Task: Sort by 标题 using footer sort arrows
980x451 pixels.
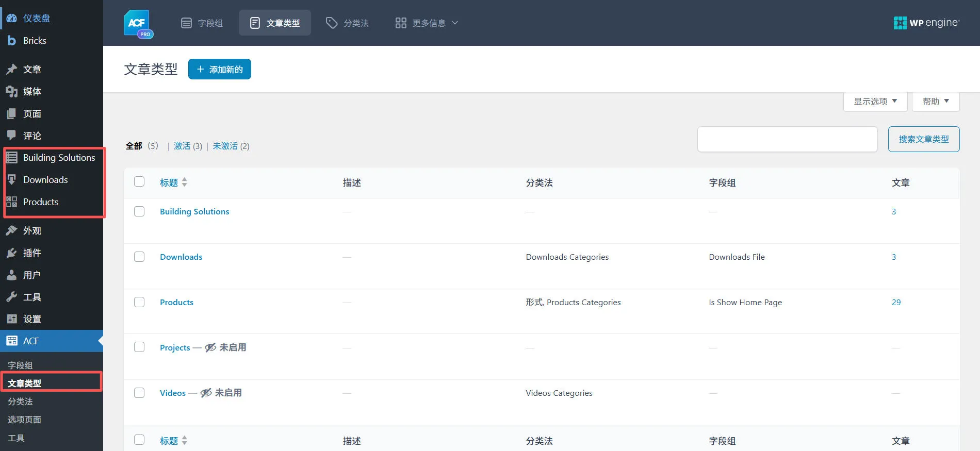Action: point(185,441)
